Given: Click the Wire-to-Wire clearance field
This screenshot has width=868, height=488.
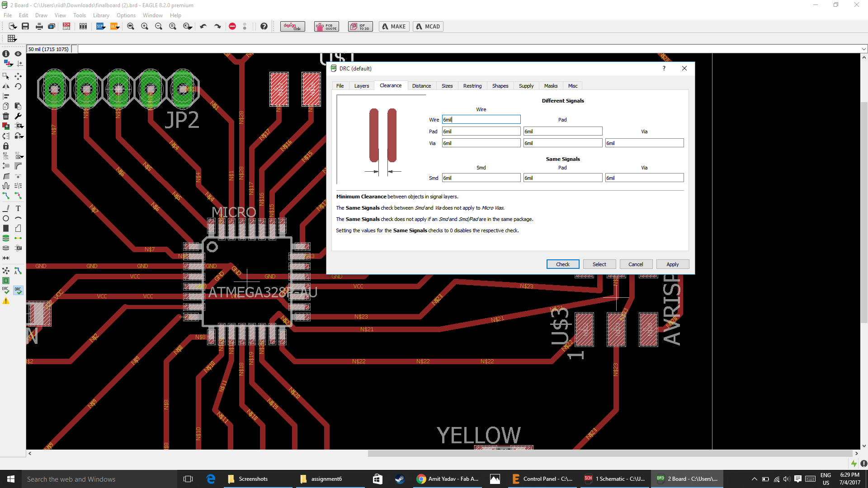Looking at the screenshot, I should pyautogui.click(x=481, y=120).
